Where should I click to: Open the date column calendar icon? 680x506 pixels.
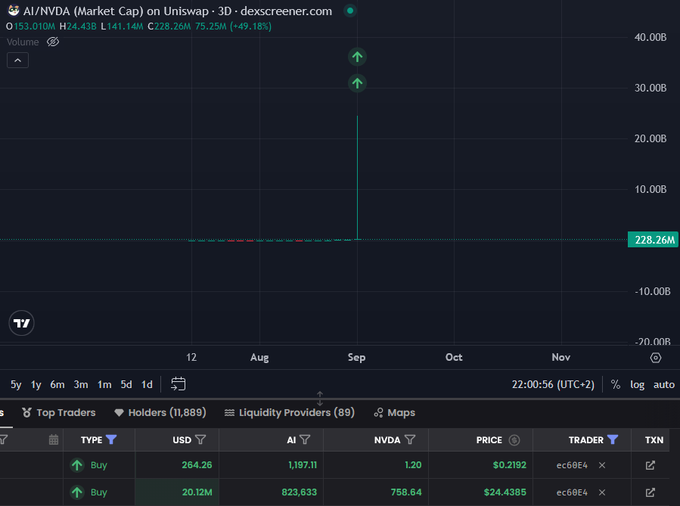click(54, 440)
